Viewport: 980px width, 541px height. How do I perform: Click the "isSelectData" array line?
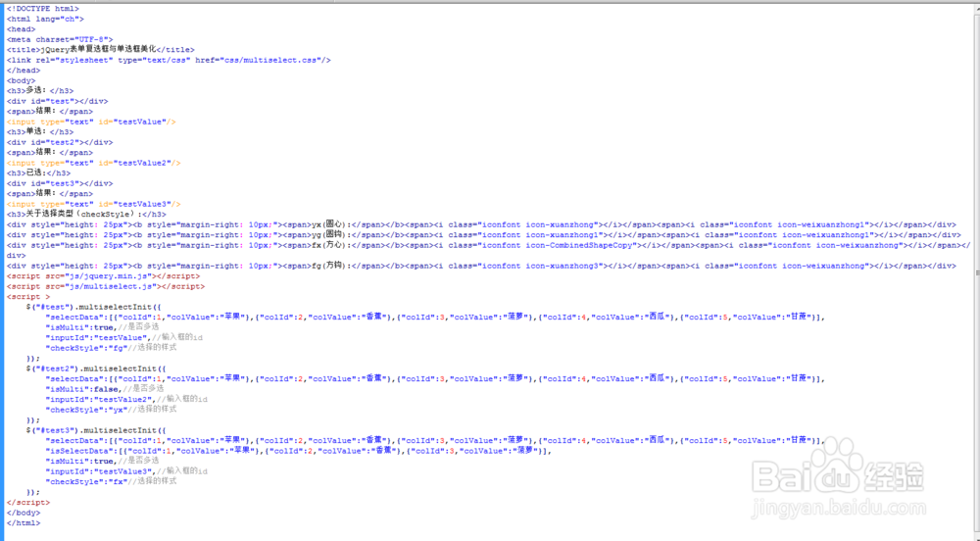[x=299, y=451]
